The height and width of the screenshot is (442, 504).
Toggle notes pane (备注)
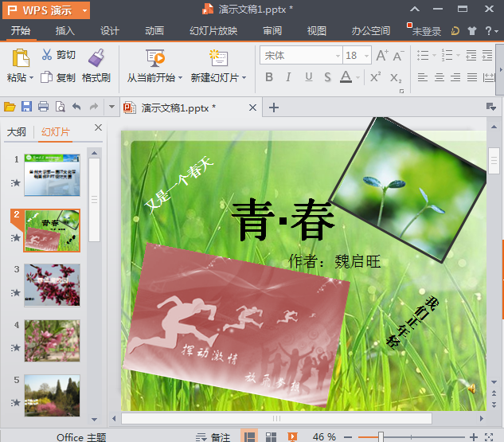coord(213,437)
